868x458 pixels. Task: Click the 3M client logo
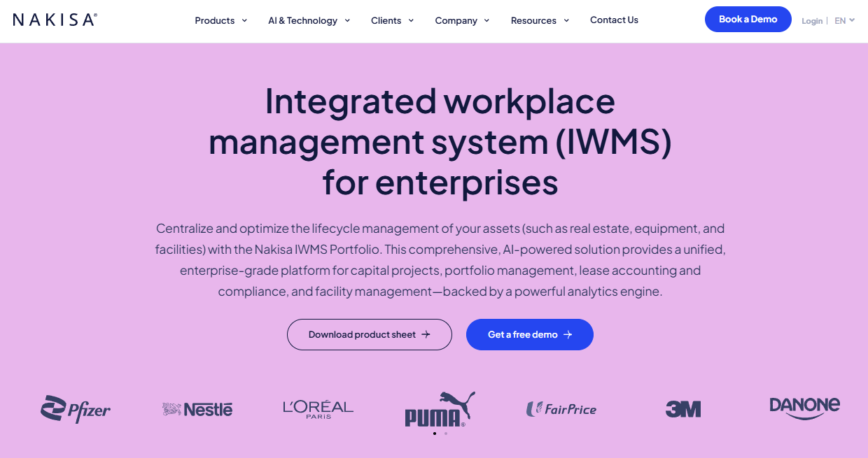tap(683, 409)
